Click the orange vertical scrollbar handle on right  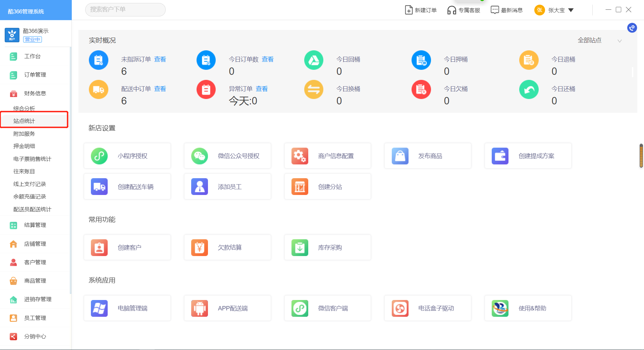click(x=641, y=156)
